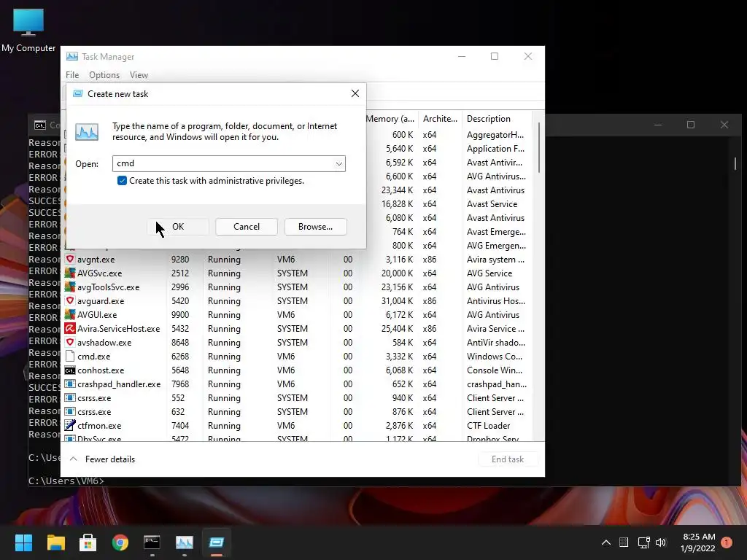Click the CTF Loader description cell
The image size is (747, 560).
[x=489, y=425]
